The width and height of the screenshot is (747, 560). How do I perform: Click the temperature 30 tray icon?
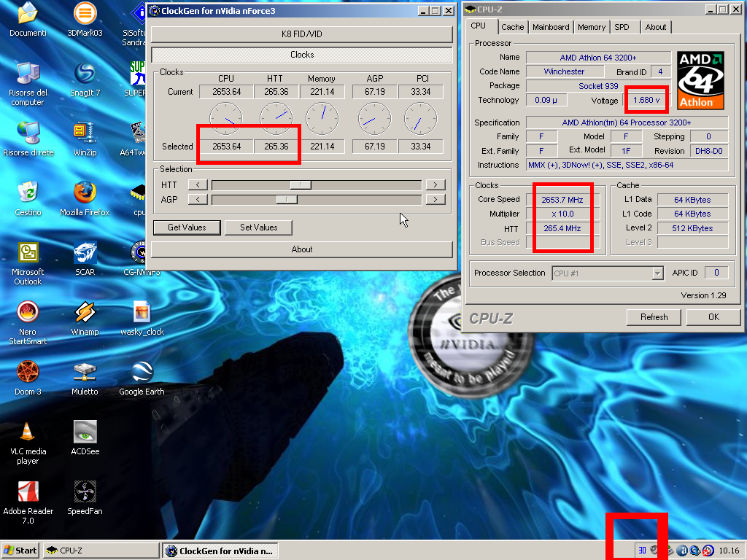[x=642, y=551]
